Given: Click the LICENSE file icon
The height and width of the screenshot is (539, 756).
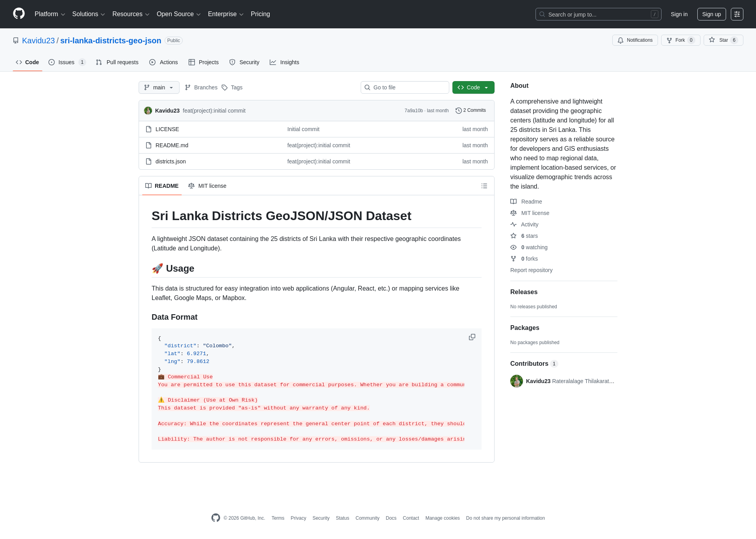Looking at the screenshot, I should click(x=148, y=129).
